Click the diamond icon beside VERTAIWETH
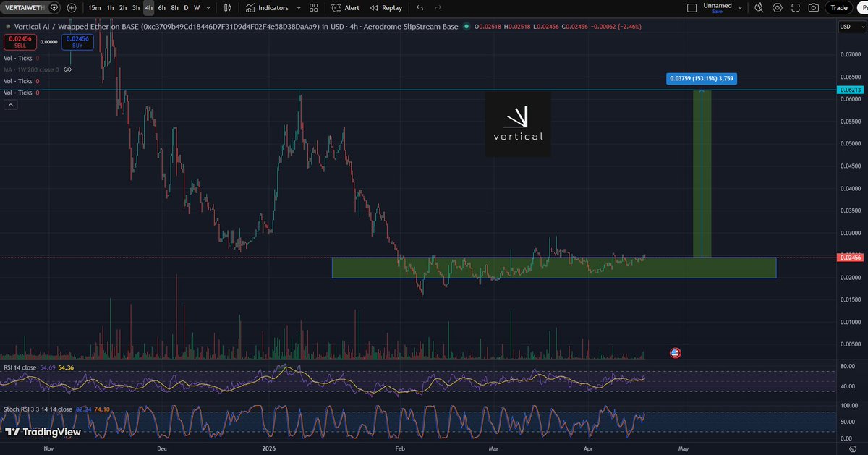868x455 pixels. click(x=54, y=8)
